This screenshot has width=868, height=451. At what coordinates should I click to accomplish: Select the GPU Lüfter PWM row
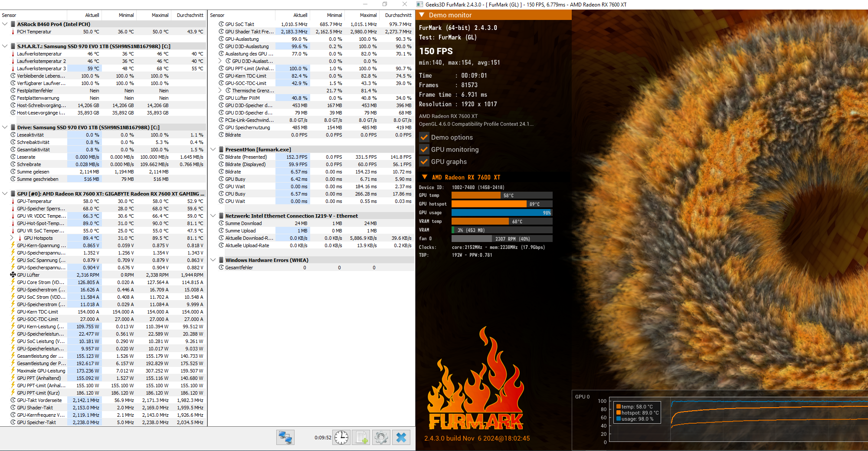(311, 98)
